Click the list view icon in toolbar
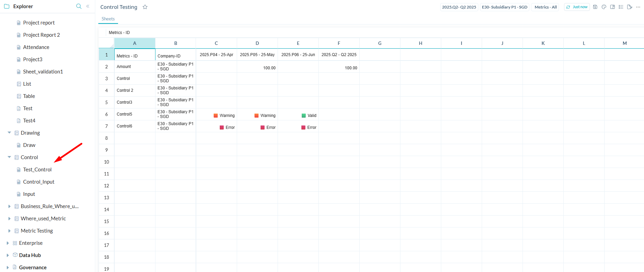The image size is (644, 272). point(621,7)
